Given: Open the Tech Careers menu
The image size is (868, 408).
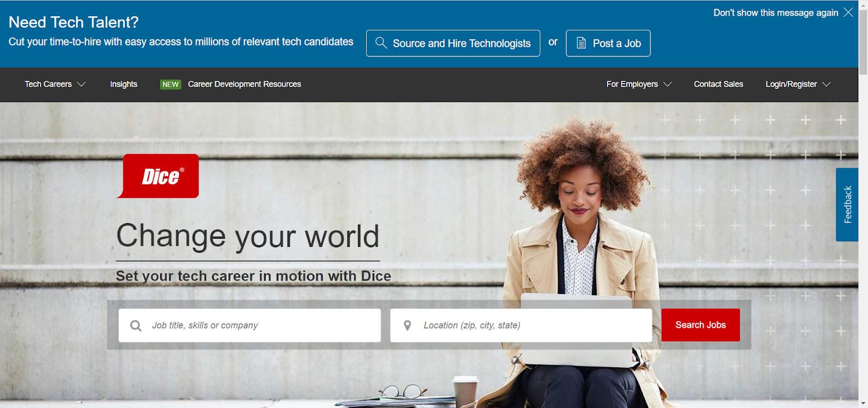Looking at the screenshot, I should click(55, 84).
